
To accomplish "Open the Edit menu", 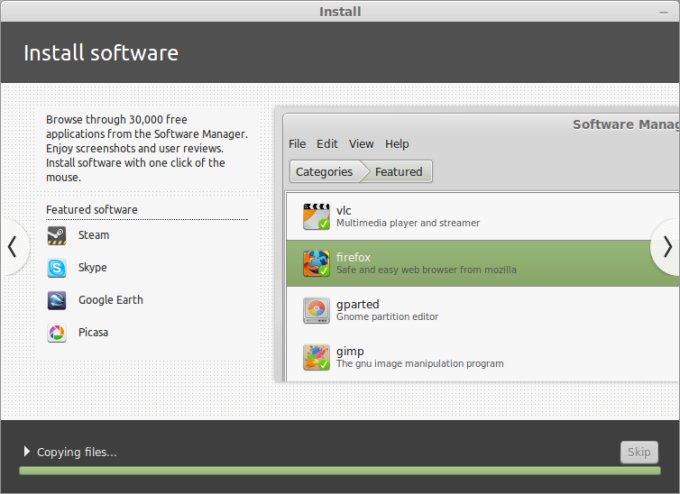I will click(327, 144).
